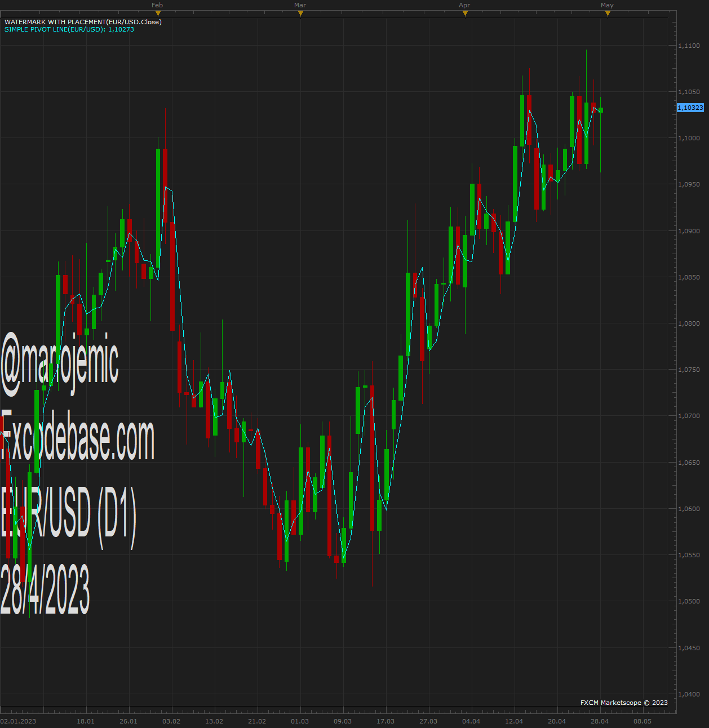Click the 09.03 date axis label

coord(343,721)
